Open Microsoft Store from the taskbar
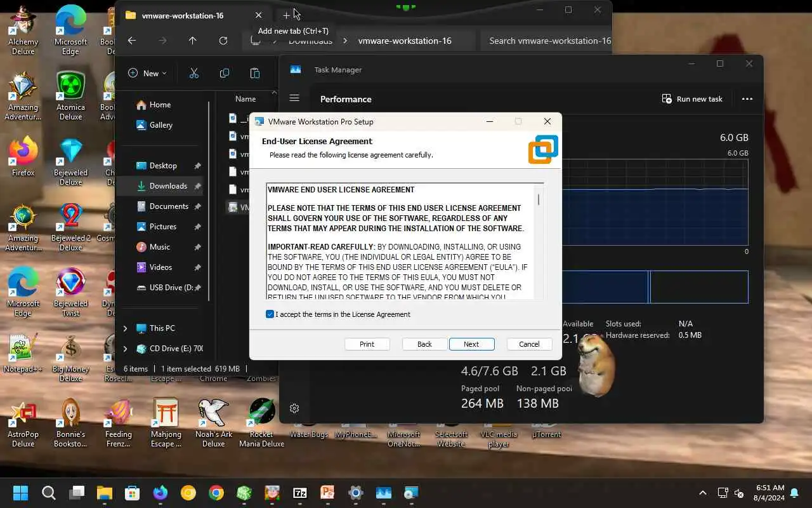This screenshot has height=508, width=812. (x=132, y=493)
